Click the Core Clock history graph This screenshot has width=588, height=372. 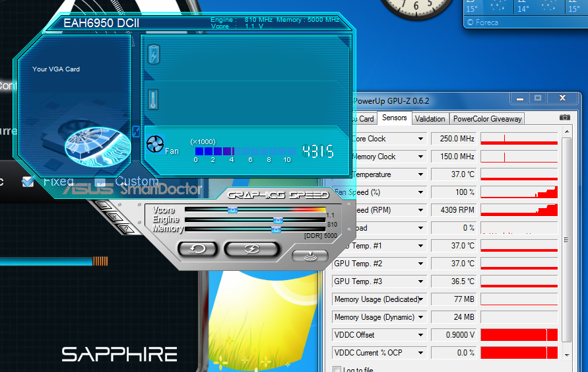[519, 139]
